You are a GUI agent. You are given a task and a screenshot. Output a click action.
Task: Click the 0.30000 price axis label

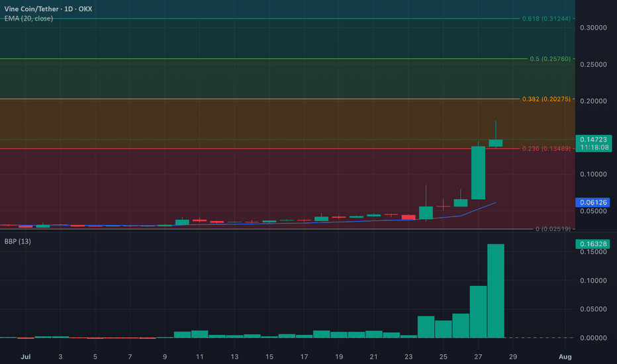[x=593, y=28]
